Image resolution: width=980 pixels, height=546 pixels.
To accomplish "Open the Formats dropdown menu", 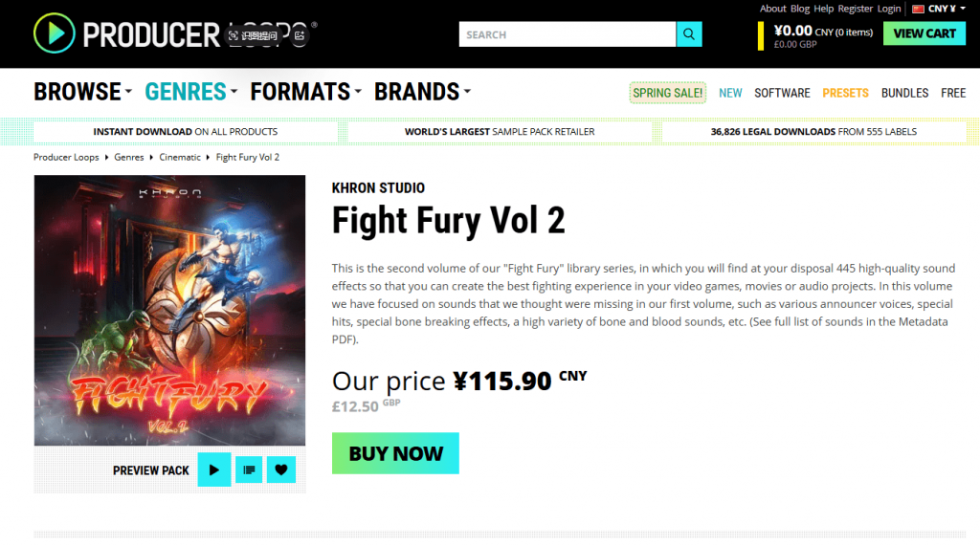I will click(306, 92).
